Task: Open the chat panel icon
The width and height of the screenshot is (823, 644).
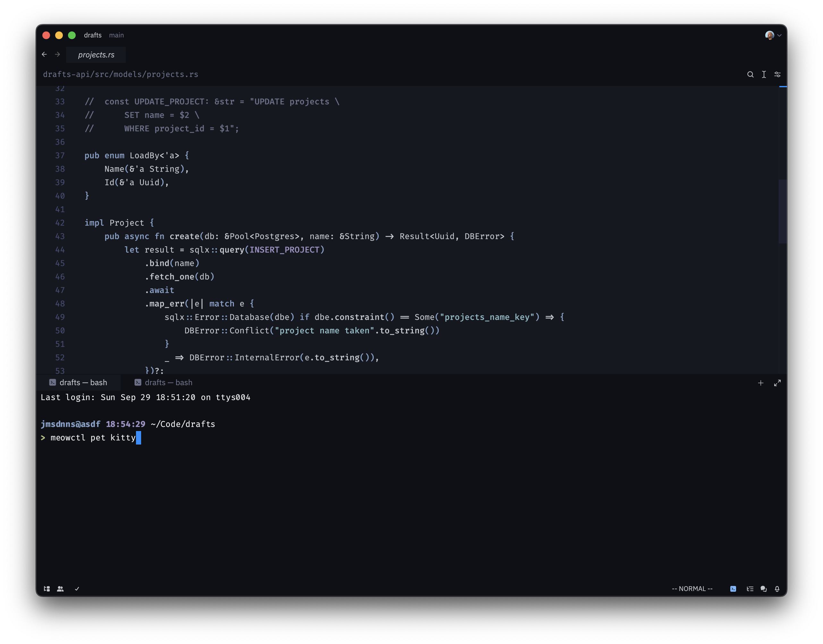Action: (763, 589)
